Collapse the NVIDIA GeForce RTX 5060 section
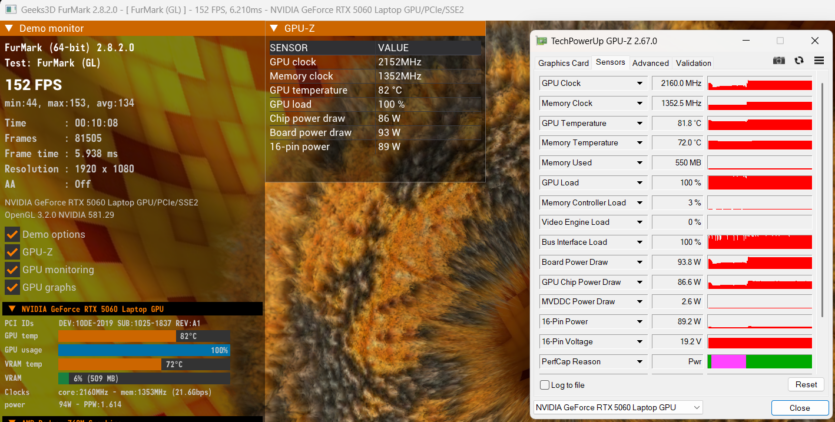 click(11, 309)
